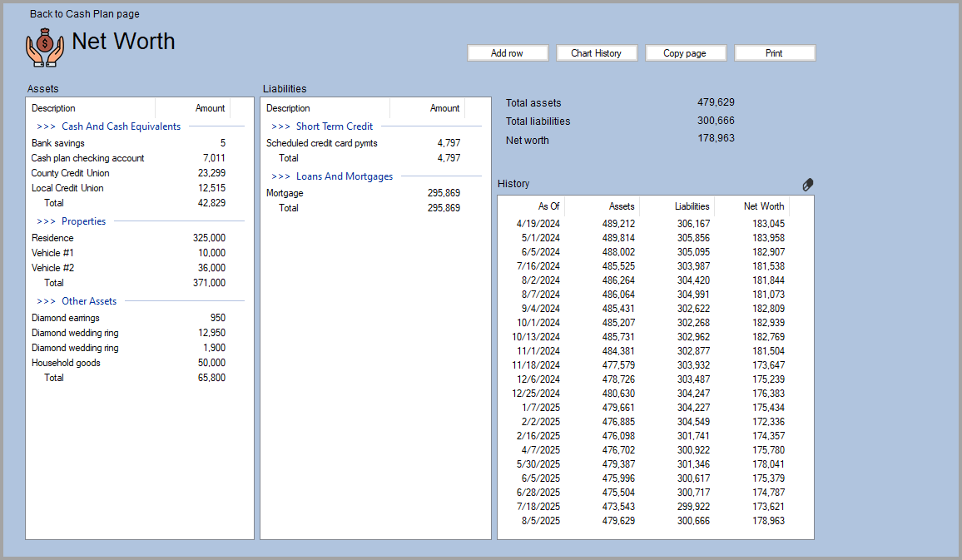
Task: Click the eraser icon above History table
Action: point(807,184)
